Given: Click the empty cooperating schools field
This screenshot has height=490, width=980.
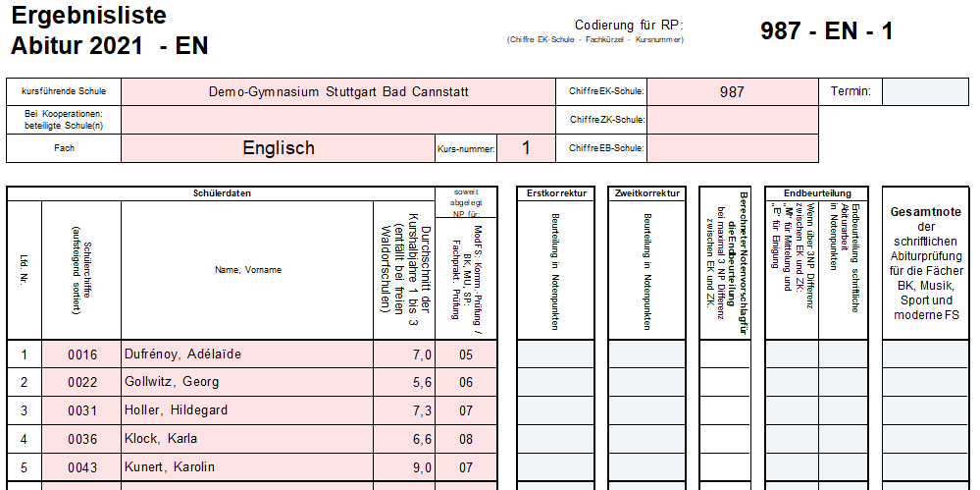Looking at the screenshot, I should pos(338,120).
